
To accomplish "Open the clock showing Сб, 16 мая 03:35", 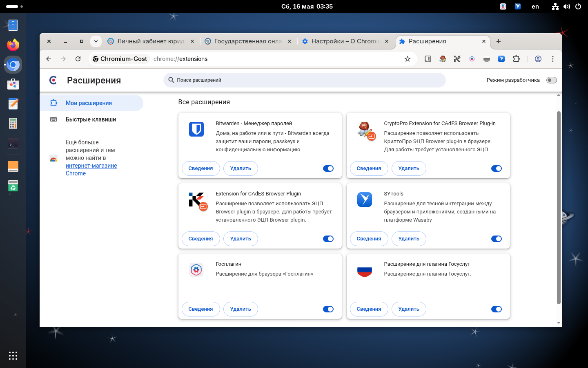I will point(307,7).
